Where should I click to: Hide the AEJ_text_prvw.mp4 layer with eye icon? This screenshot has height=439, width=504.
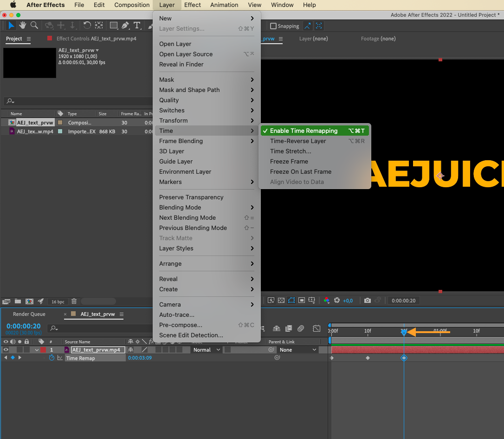pyautogui.click(x=6, y=350)
